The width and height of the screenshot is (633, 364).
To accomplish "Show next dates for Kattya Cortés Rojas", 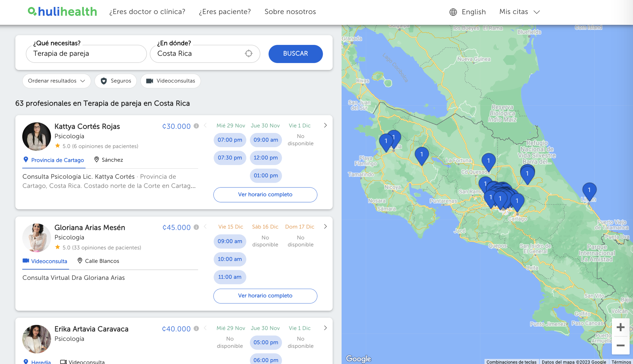I will coord(325,126).
